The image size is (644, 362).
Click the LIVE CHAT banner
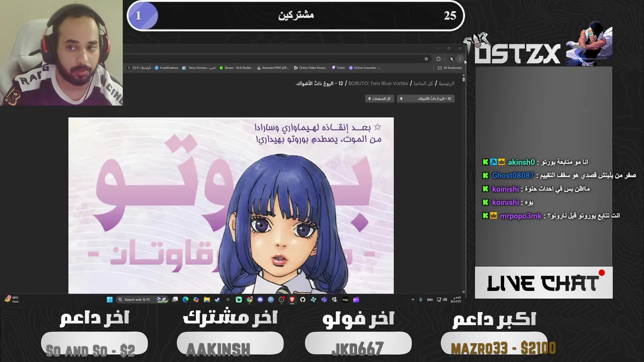click(x=544, y=283)
